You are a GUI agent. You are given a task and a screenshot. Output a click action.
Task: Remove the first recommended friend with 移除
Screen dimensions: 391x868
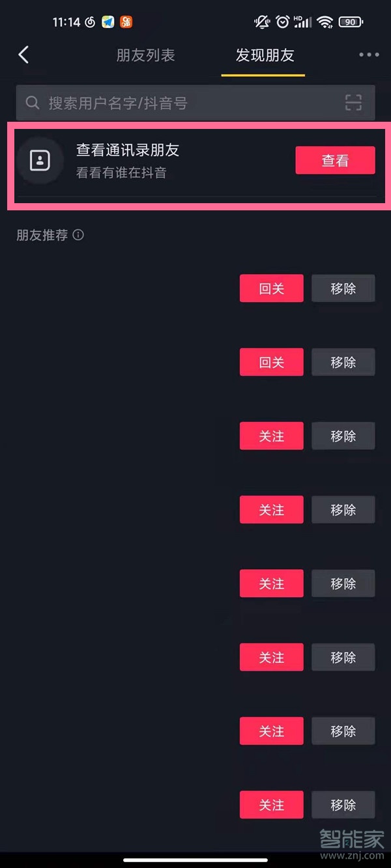coord(343,288)
